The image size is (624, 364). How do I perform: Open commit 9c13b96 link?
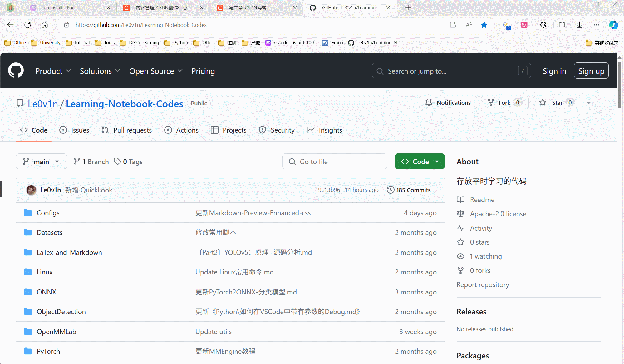329,190
